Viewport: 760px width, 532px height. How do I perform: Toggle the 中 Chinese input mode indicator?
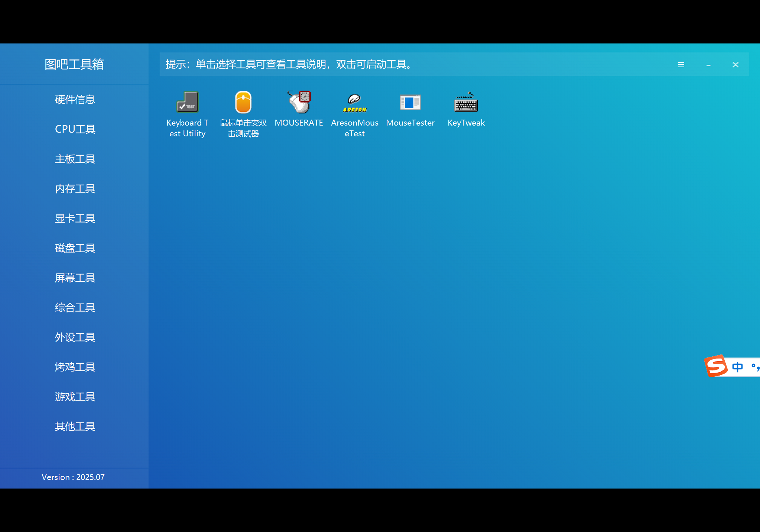pyautogui.click(x=737, y=367)
